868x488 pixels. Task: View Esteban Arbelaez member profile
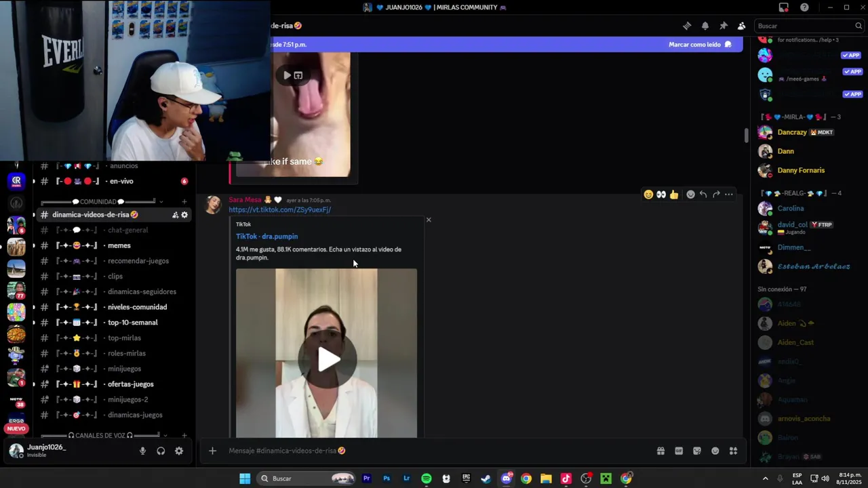(x=806, y=266)
